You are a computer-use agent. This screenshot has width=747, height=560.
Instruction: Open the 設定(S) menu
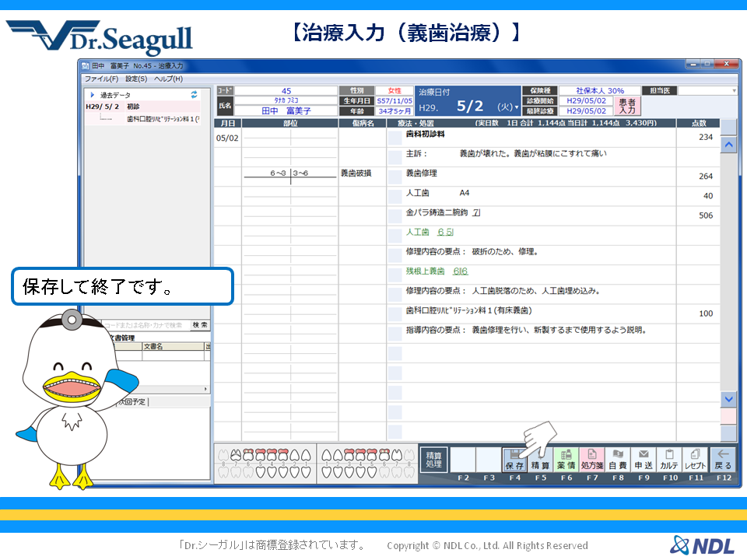(x=136, y=79)
